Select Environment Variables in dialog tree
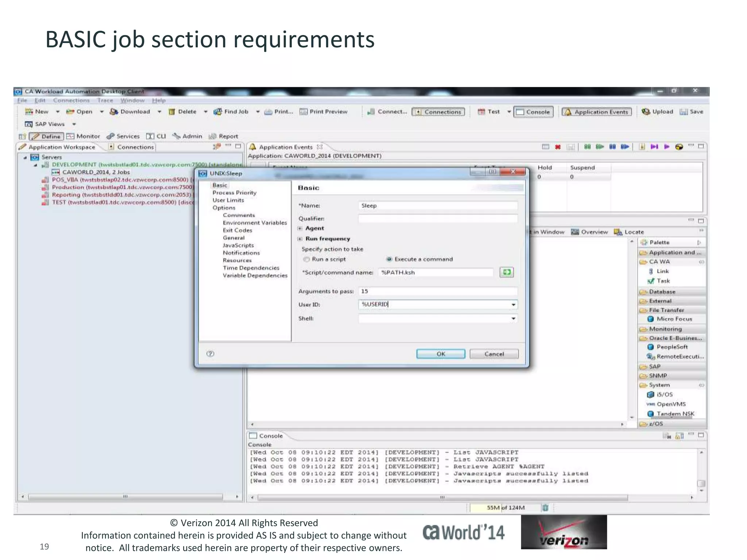Viewport: 747px width, 560px height. (255, 223)
